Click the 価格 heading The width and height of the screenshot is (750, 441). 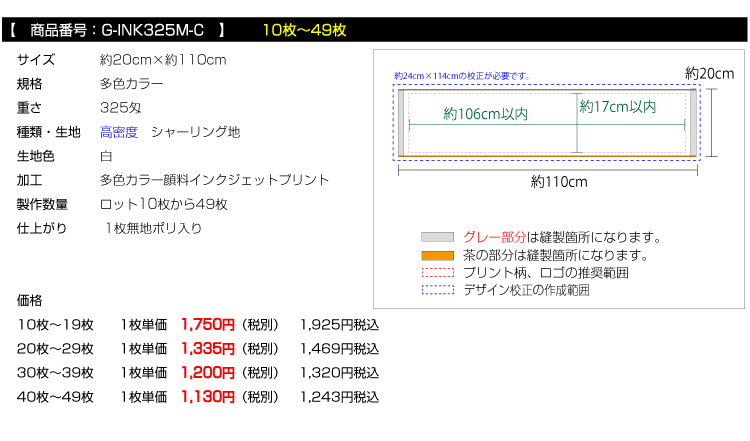[x=30, y=300]
